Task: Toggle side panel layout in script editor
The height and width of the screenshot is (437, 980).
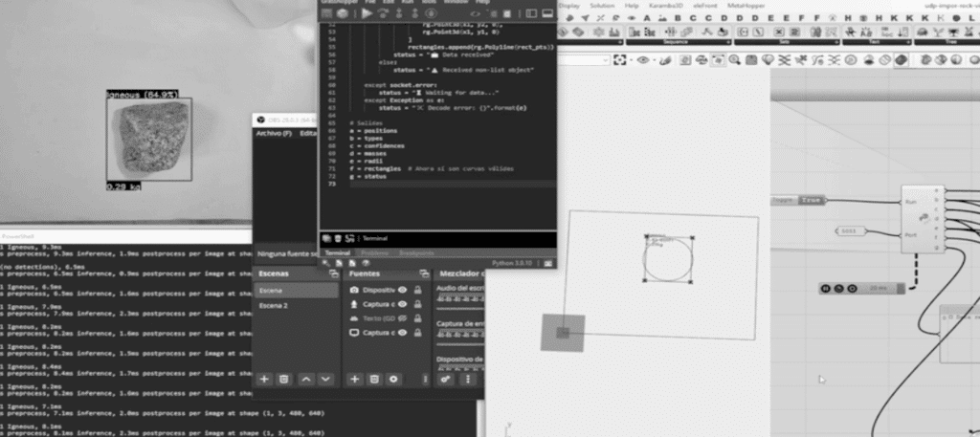Action: (x=531, y=13)
